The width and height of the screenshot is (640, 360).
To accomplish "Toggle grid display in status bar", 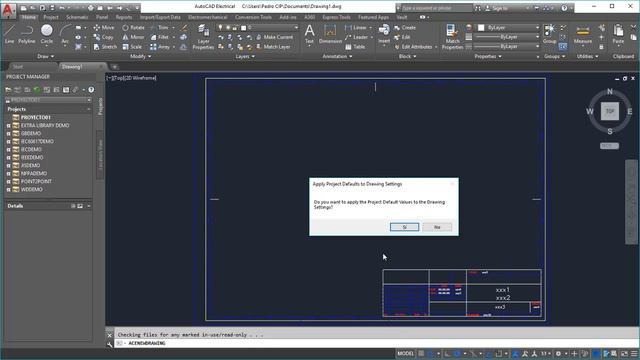I will pos(421,353).
